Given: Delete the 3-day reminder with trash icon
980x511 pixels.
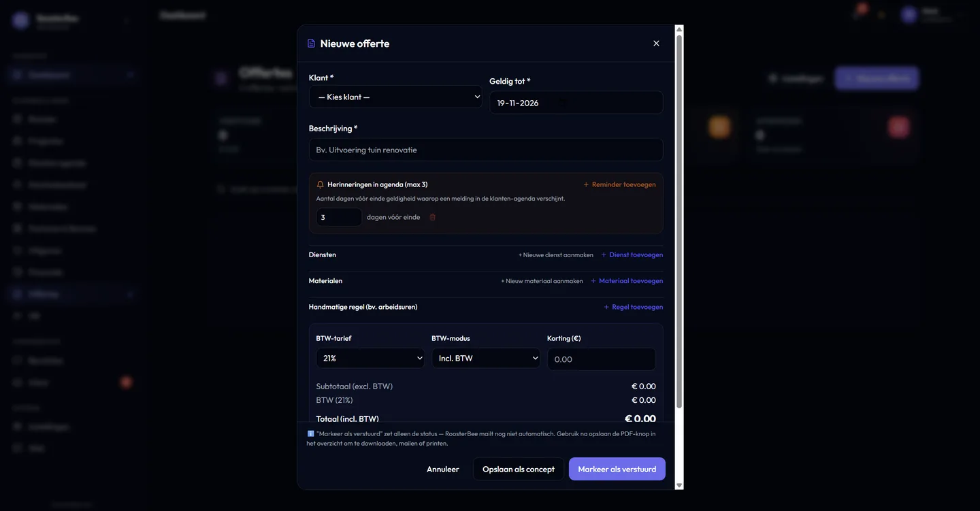Looking at the screenshot, I should 432,217.
